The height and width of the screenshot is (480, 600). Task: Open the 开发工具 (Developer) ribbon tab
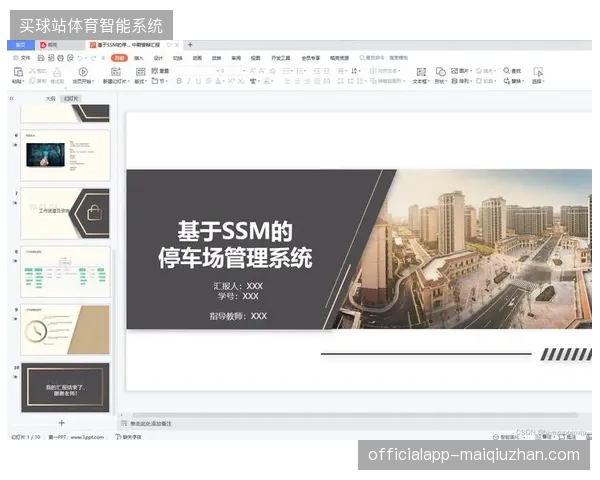[281, 58]
